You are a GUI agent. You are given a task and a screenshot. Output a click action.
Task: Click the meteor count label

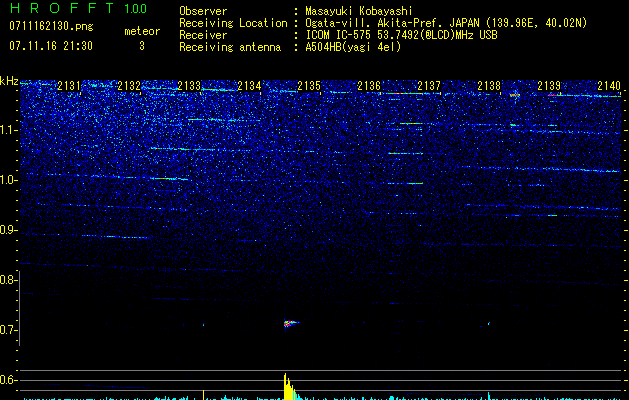142,31
